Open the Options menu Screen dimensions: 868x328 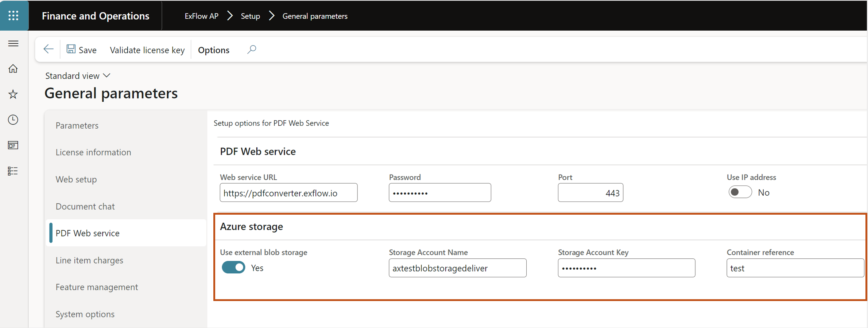coord(214,50)
